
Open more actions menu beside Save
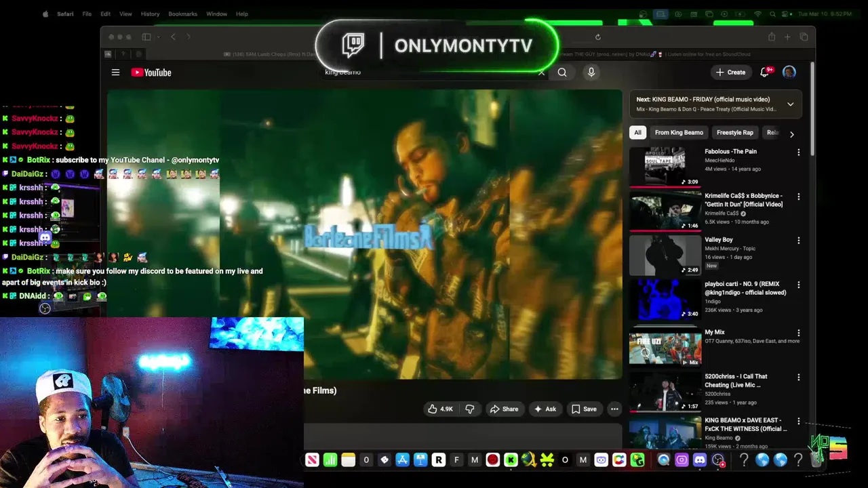point(614,409)
